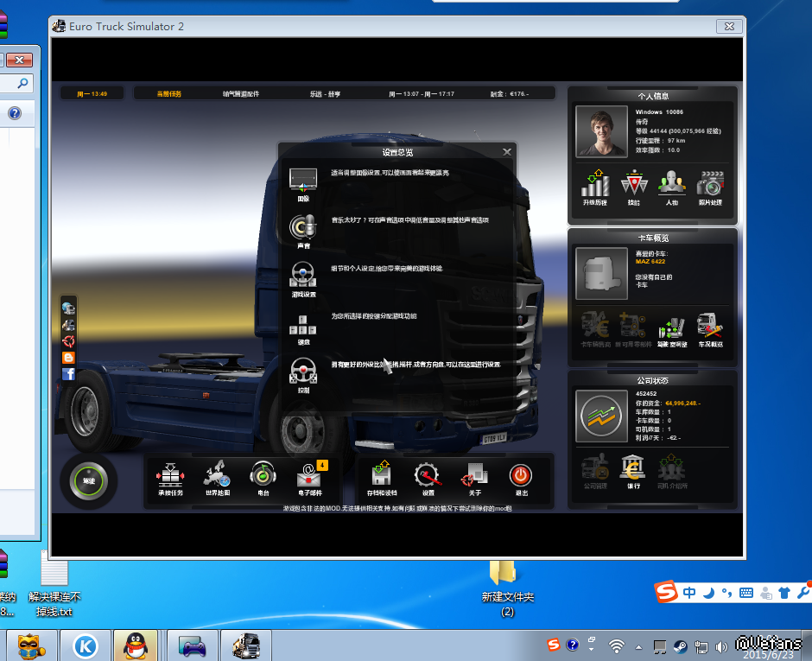
Task: Click the player profile portrait
Action: [x=602, y=131]
